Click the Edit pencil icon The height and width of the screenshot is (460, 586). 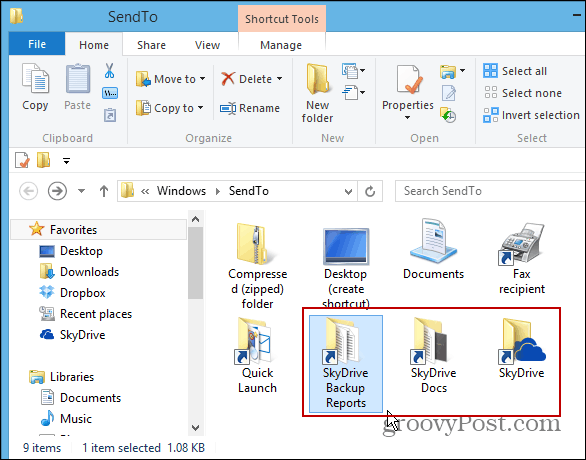point(448,93)
